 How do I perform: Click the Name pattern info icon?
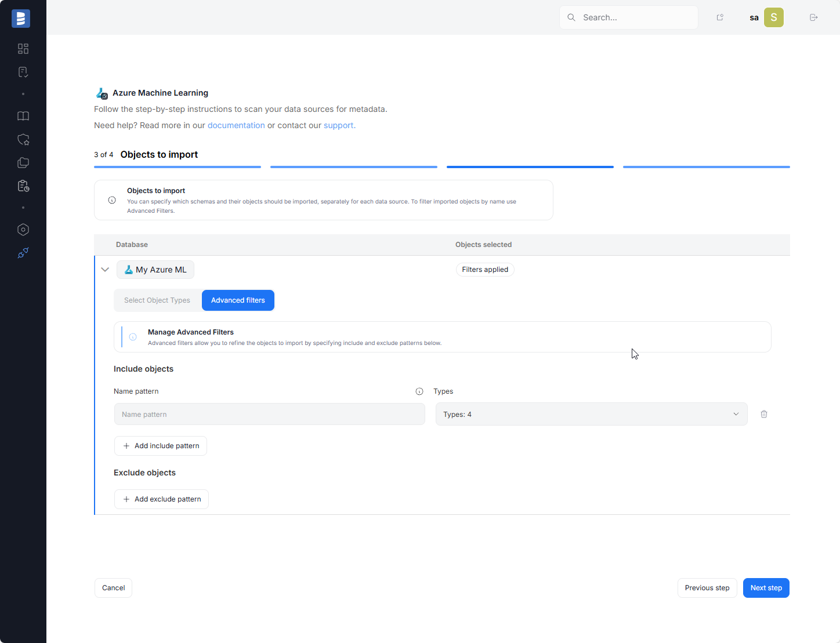click(x=419, y=391)
